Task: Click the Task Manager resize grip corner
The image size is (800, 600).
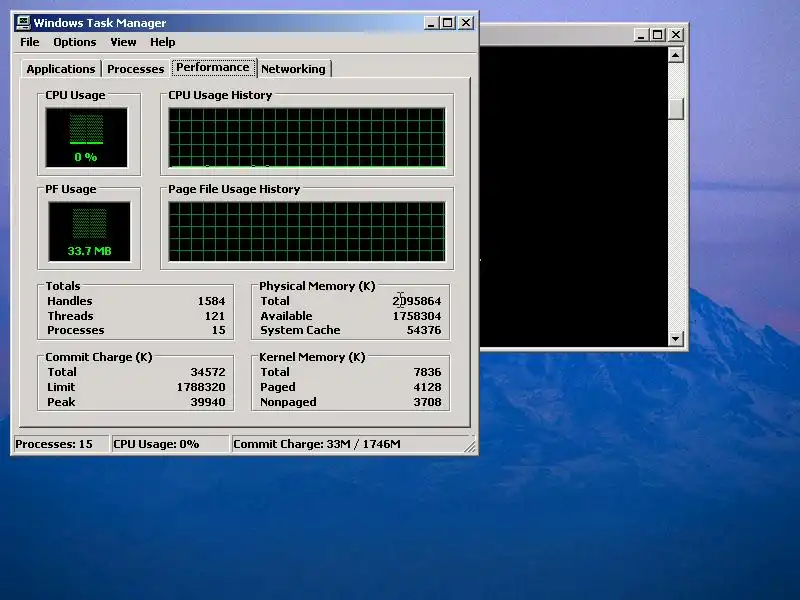Action: (x=470, y=446)
